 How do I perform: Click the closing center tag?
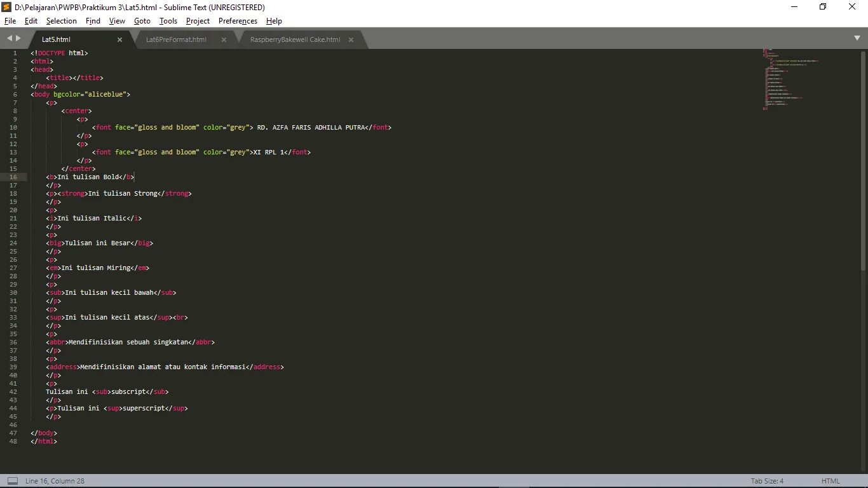(x=78, y=168)
